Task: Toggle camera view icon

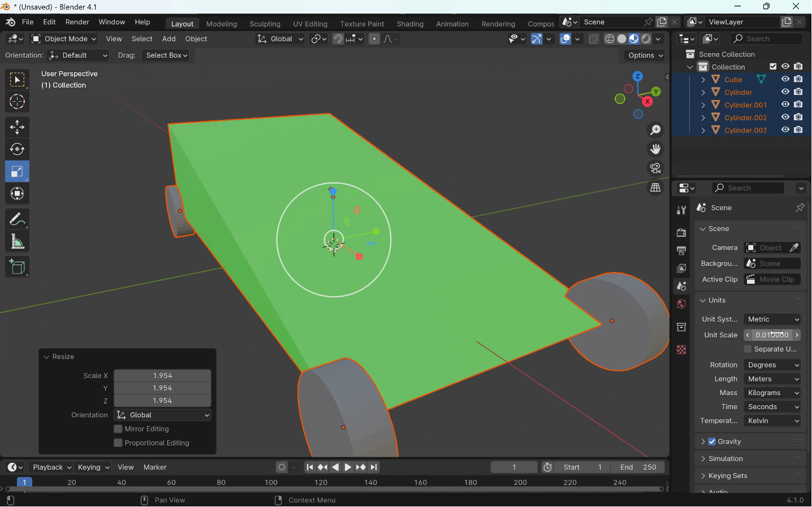Action: (656, 169)
